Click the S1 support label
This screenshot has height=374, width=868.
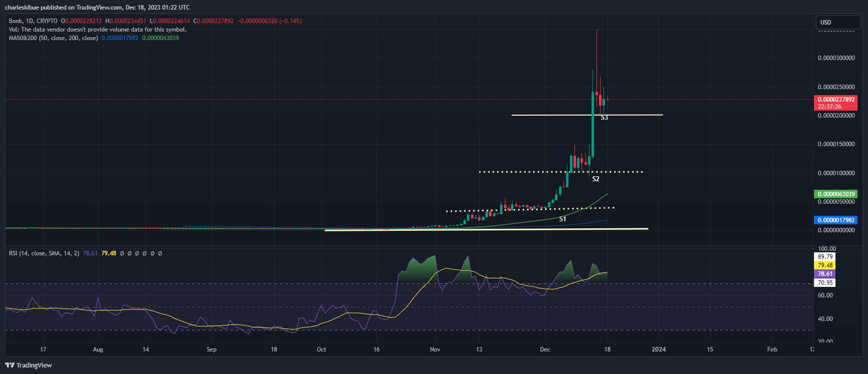pos(562,219)
